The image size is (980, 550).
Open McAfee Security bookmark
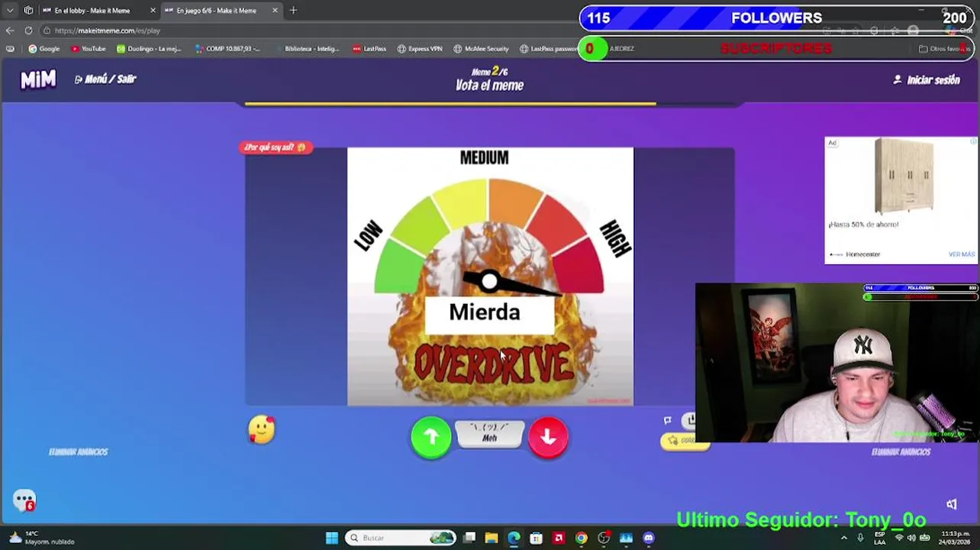click(x=481, y=49)
